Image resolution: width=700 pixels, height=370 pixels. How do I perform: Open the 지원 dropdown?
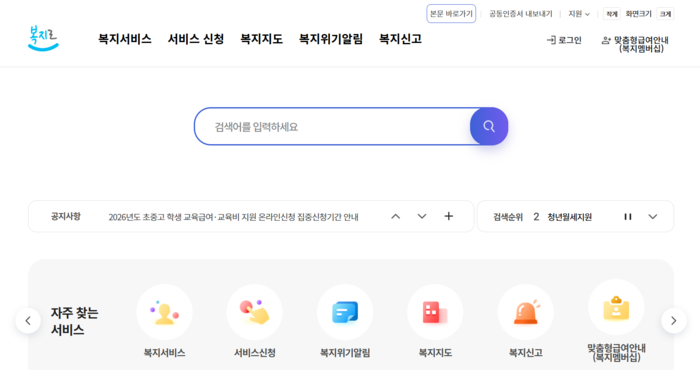point(579,14)
